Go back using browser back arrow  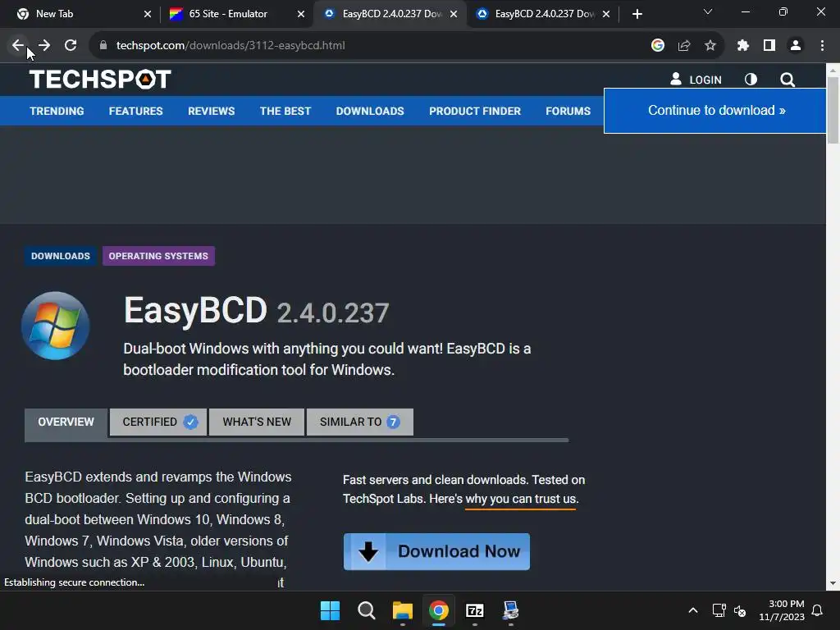[18, 46]
